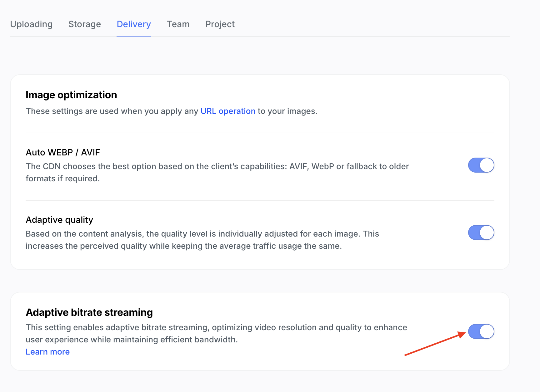540x392 pixels.
Task: Click the Image optimization heading
Action: [x=71, y=95]
